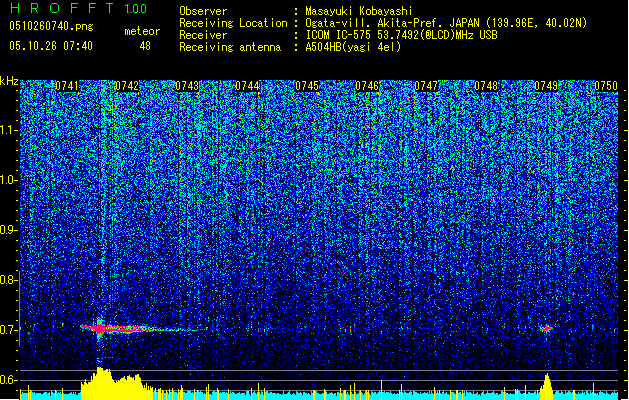This screenshot has width=629, height=400.
Task: Click the small red meteor echo near 0749
Action: (x=546, y=329)
